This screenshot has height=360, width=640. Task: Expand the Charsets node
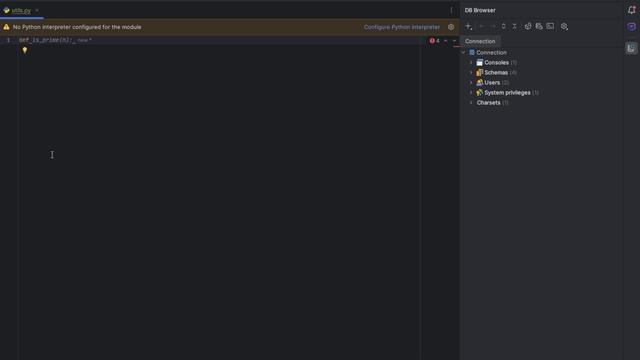471,102
